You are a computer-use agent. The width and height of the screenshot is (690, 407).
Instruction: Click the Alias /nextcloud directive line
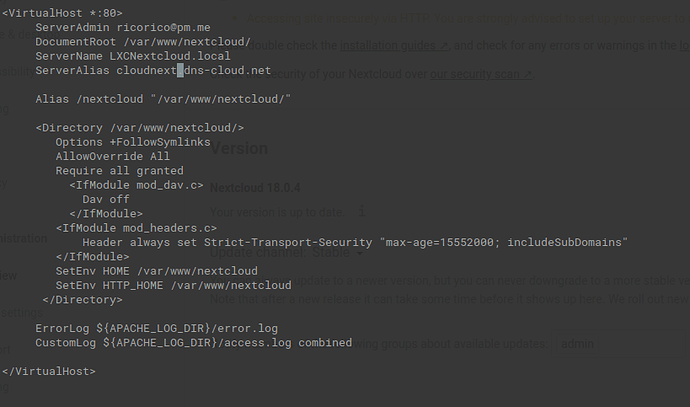(163, 99)
